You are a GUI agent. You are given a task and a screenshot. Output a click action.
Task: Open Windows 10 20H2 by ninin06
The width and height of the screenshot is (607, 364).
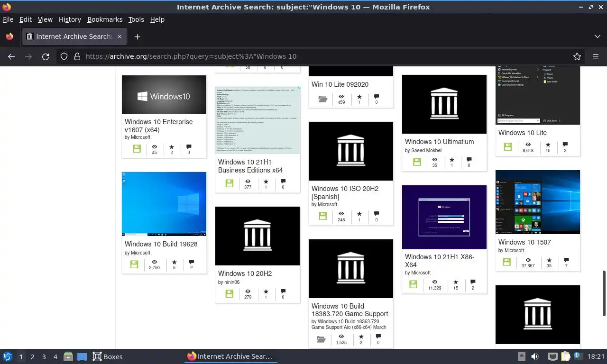(x=245, y=273)
